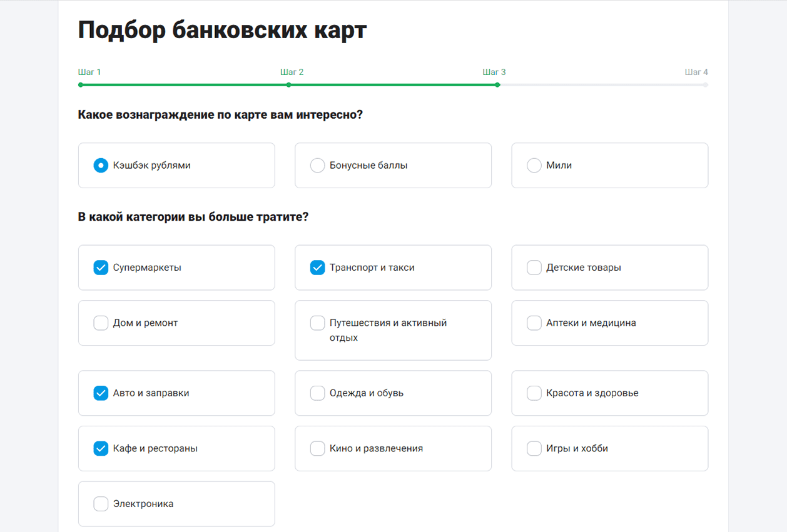The width and height of the screenshot is (787, 532).
Task: Check the Электроника checkbox
Action: coord(101,504)
